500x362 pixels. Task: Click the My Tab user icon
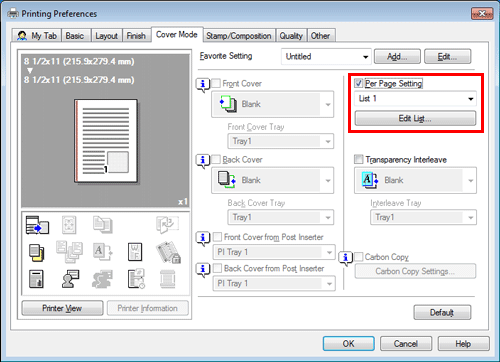[x=22, y=36]
